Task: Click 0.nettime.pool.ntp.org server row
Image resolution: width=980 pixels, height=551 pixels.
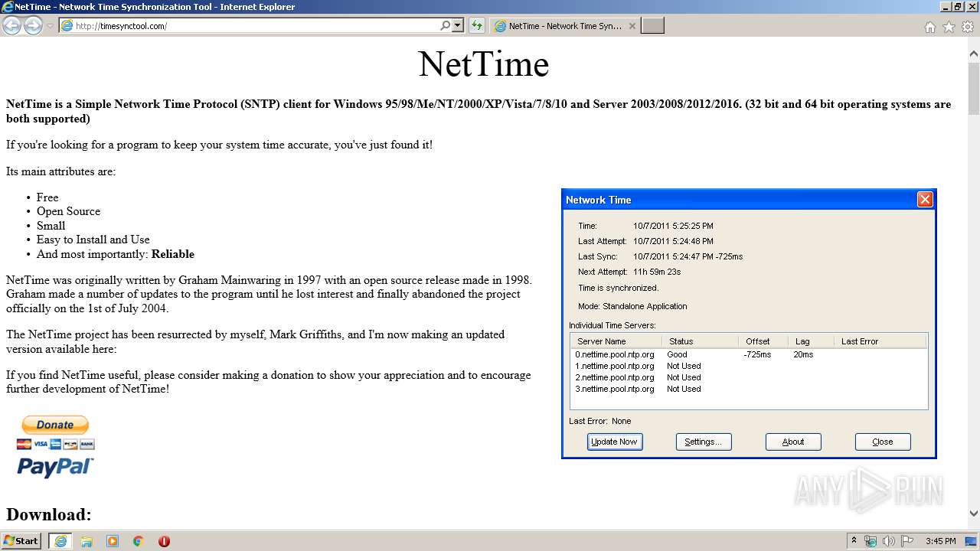Action: pyautogui.click(x=748, y=354)
